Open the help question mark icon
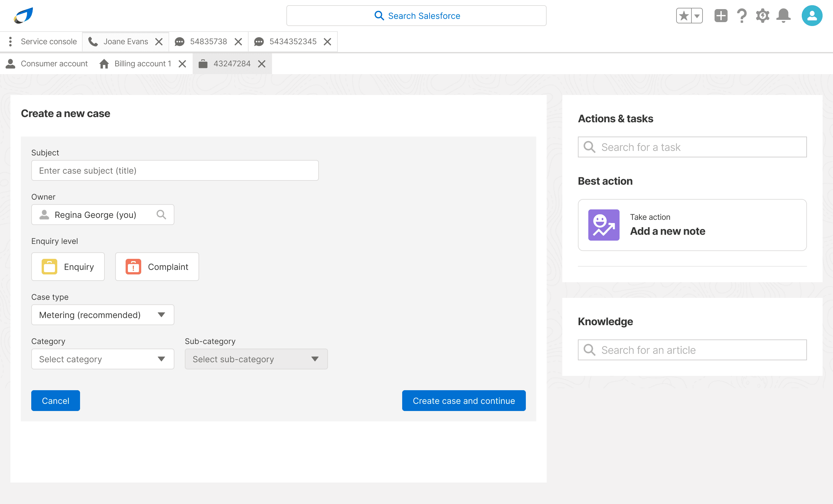This screenshot has width=833, height=504. 742,16
